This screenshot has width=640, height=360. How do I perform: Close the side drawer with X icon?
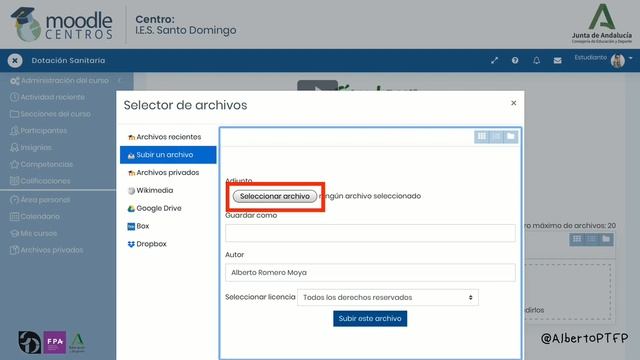[x=15, y=61]
